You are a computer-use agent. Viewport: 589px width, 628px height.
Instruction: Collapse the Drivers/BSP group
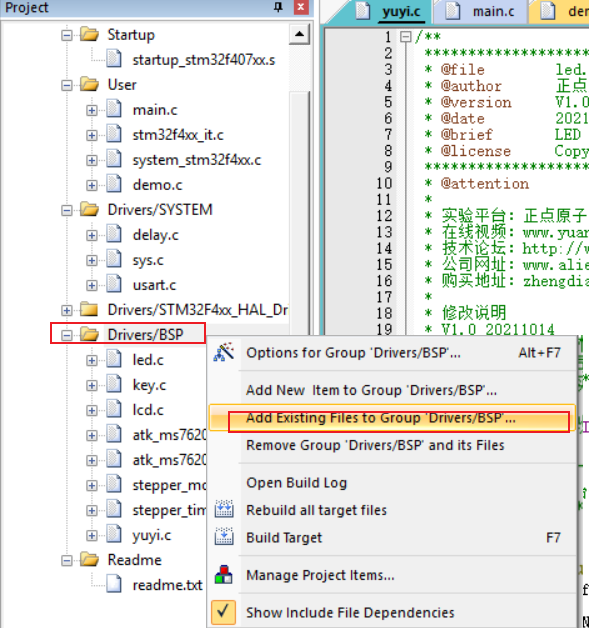pos(67,335)
